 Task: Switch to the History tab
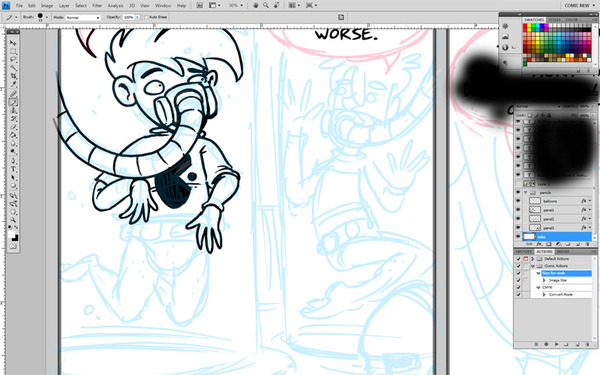523,252
